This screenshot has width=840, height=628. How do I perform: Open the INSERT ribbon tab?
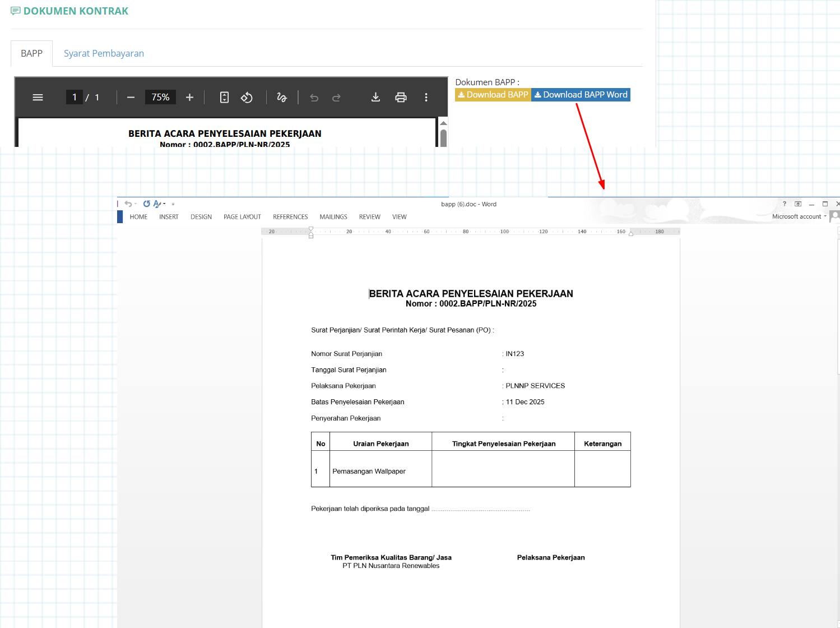169,217
